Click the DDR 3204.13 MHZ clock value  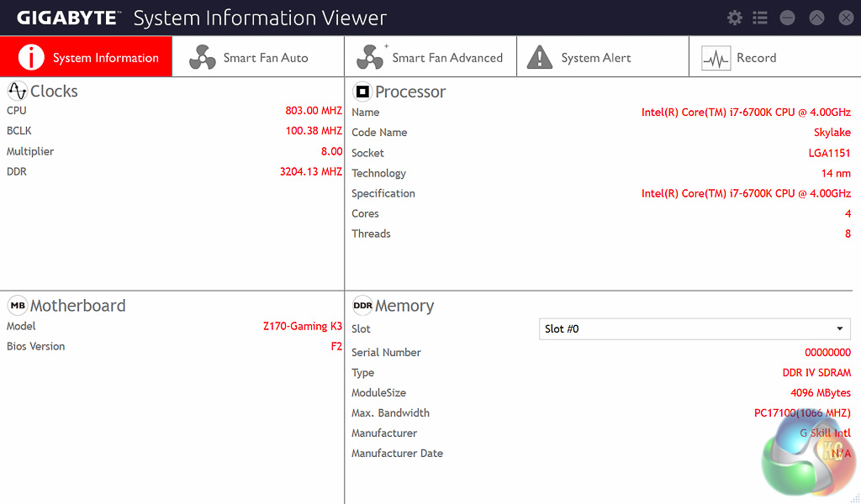coord(310,171)
